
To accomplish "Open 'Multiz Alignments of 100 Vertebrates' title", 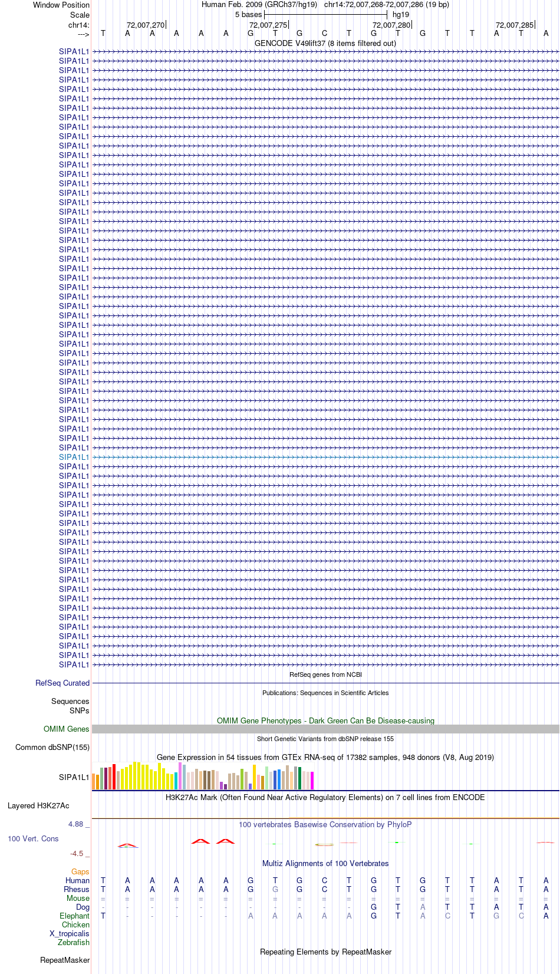I will point(325,863).
